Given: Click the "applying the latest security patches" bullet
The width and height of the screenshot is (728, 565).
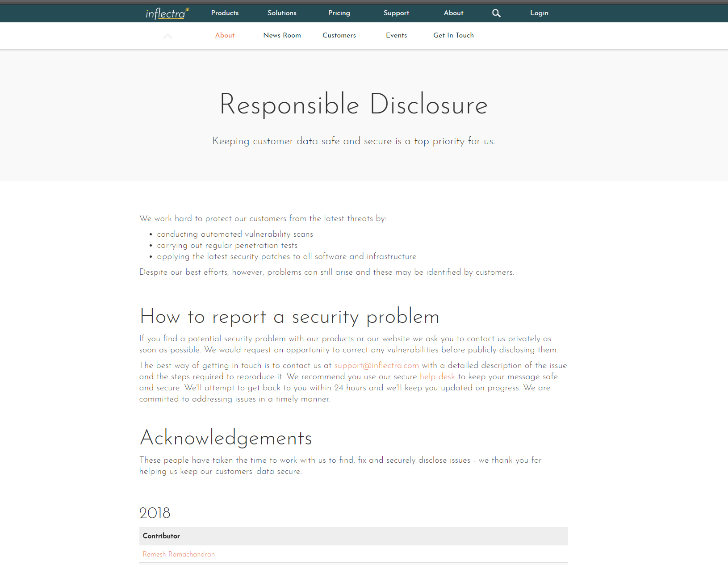Looking at the screenshot, I should (x=286, y=256).
